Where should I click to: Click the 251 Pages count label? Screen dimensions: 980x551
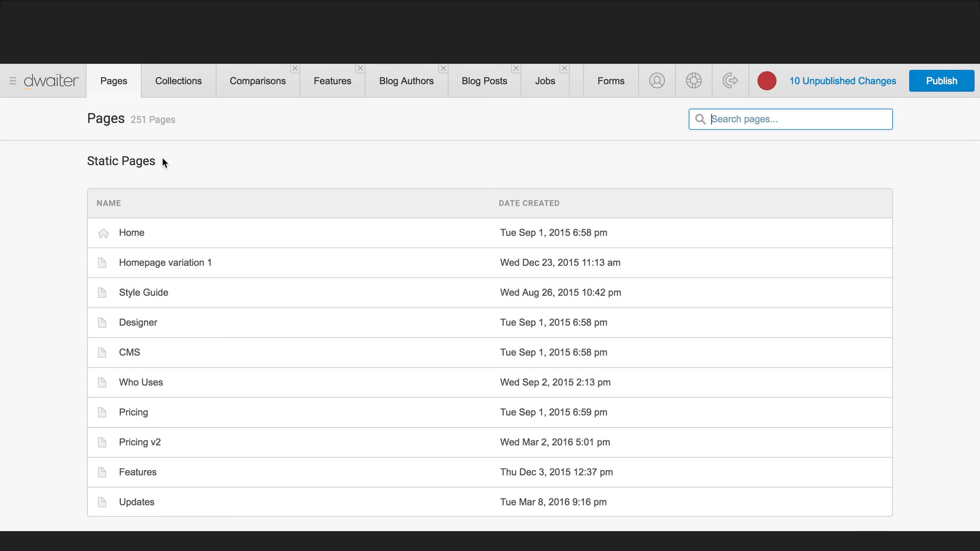(x=153, y=120)
